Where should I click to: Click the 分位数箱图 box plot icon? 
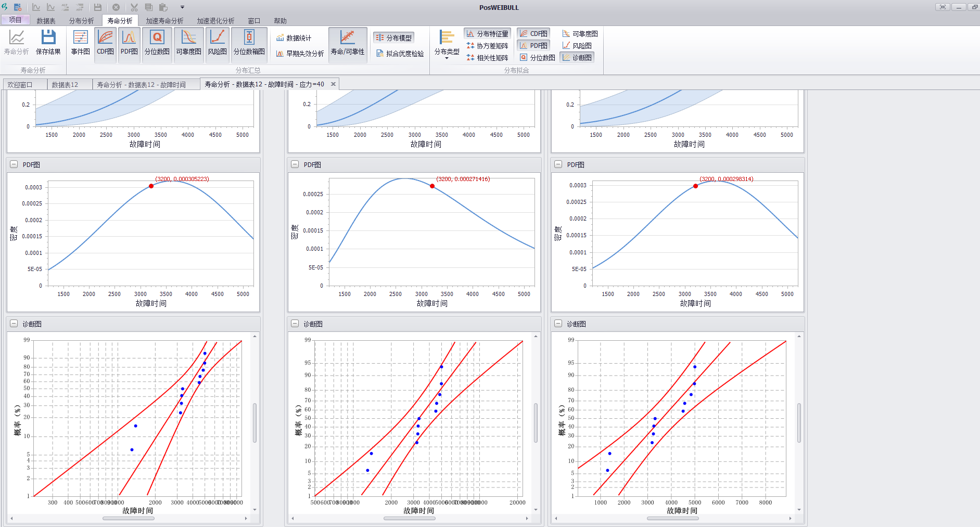pyautogui.click(x=249, y=37)
